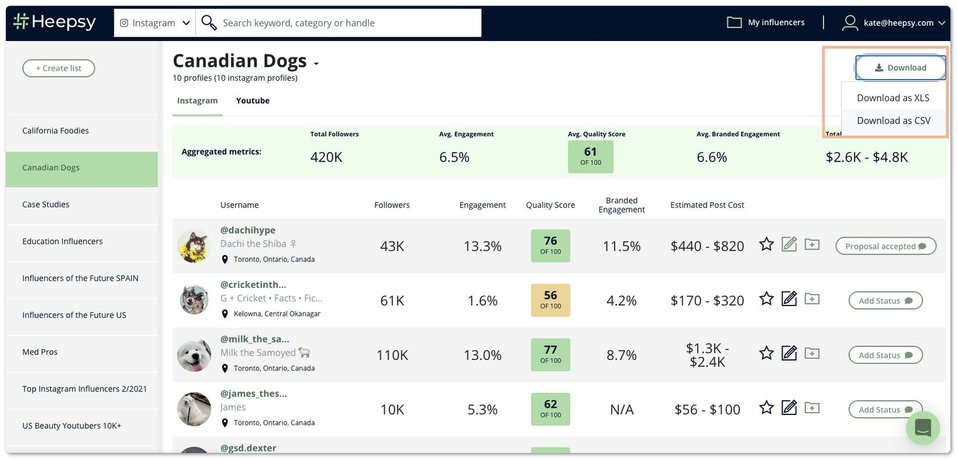Click the Proposal accepted status button
This screenshot has width=958, height=460.
[885, 246]
